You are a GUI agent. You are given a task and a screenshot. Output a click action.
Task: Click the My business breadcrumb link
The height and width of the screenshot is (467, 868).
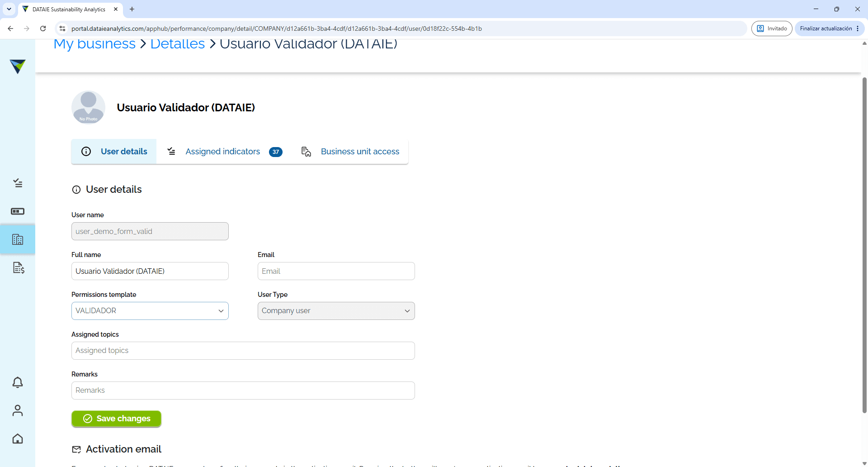(94, 44)
